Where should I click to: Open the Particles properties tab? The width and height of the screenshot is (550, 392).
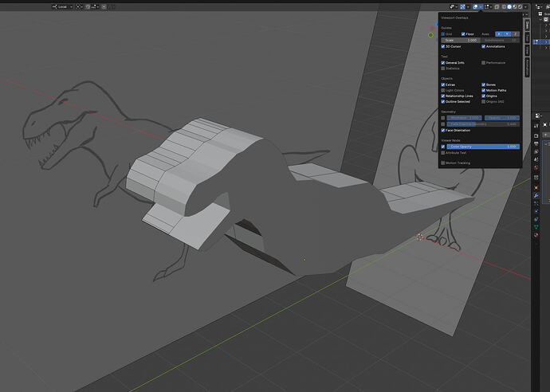536,204
